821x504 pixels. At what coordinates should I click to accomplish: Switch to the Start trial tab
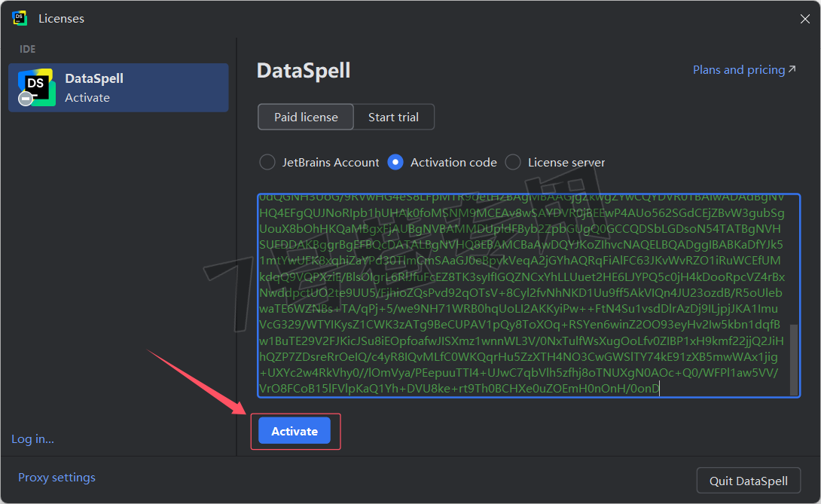393,117
